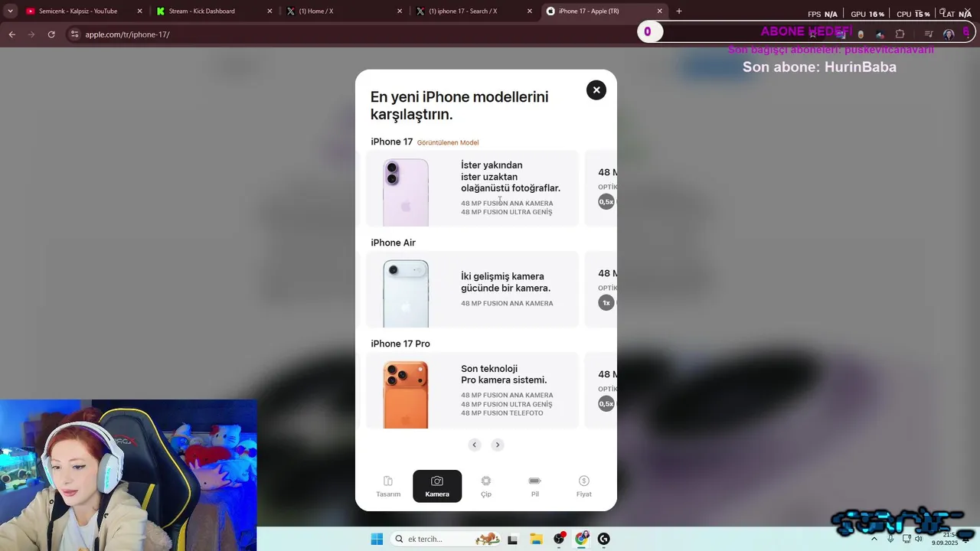
Task: Click the taskbar search box 'ek tercih...'
Action: click(447, 539)
